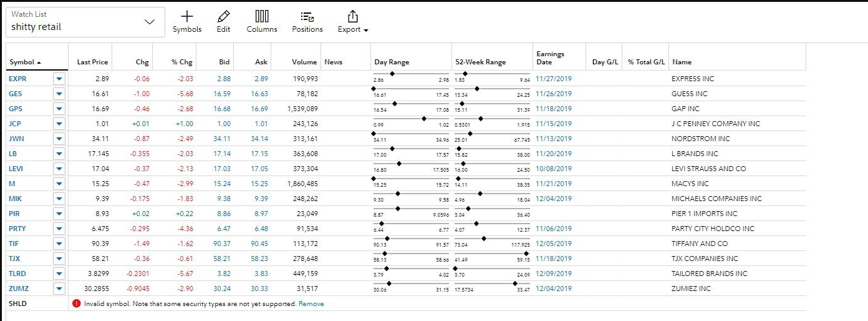Click the NORDSTROM INC name cell
This screenshot has height=321, width=868.
pyautogui.click(x=700, y=139)
